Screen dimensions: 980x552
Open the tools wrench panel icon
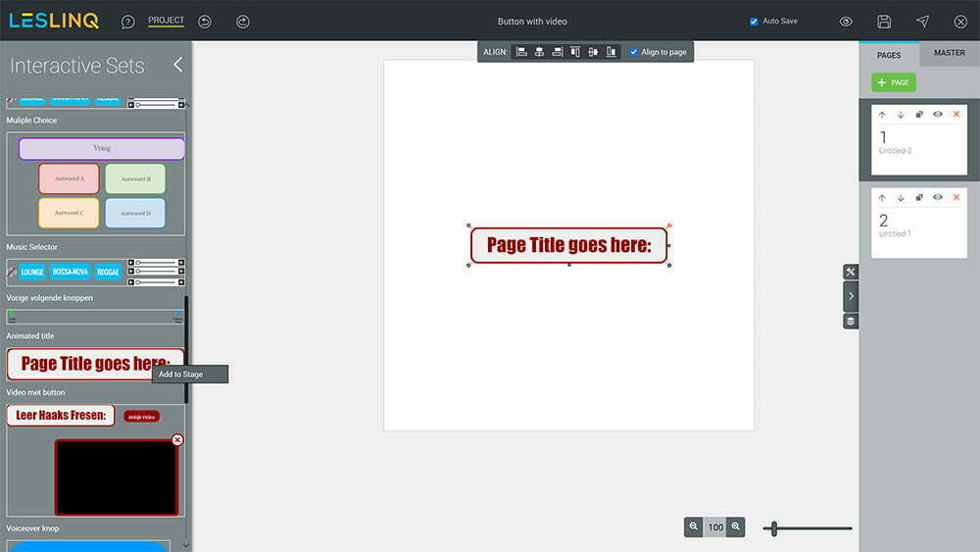pyautogui.click(x=851, y=272)
